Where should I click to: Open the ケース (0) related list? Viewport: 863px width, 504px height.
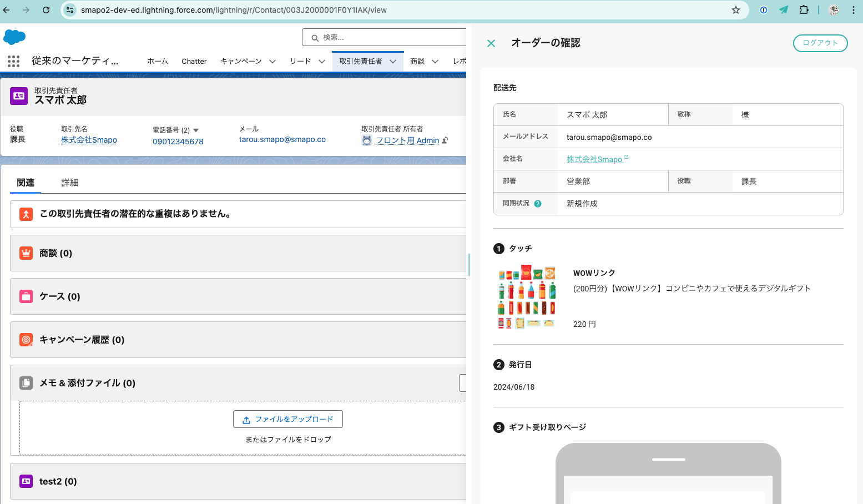pos(59,296)
